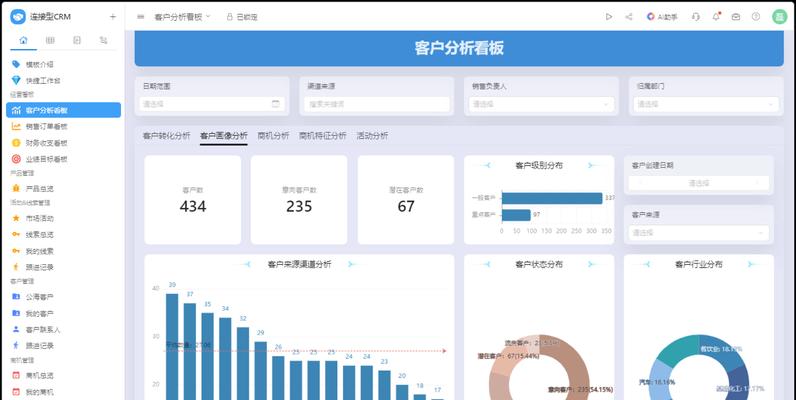Click the headset support icon

coord(695,17)
